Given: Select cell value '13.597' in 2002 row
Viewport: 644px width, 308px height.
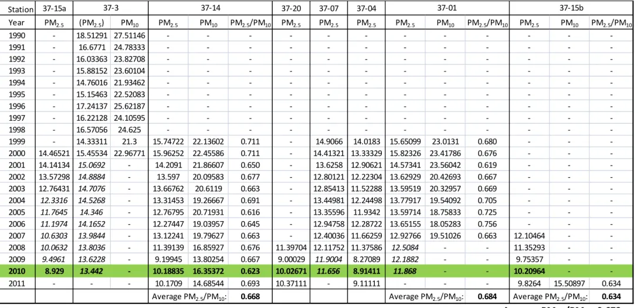Looking at the screenshot, I should 168,177.
